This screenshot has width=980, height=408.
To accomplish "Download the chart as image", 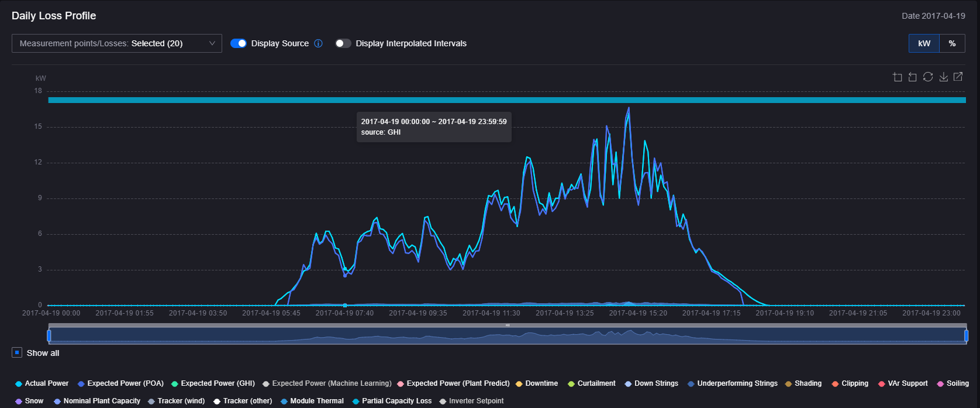I will coord(943,77).
